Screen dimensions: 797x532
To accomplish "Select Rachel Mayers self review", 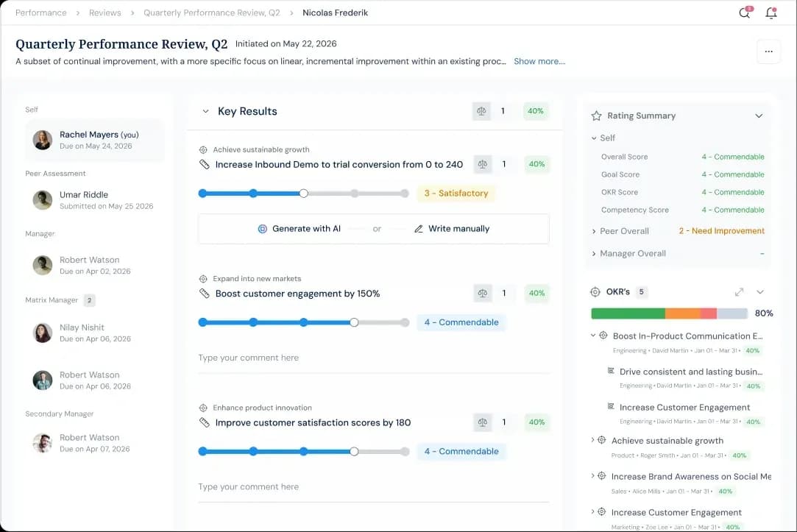I will pyautogui.click(x=94, y=141).
